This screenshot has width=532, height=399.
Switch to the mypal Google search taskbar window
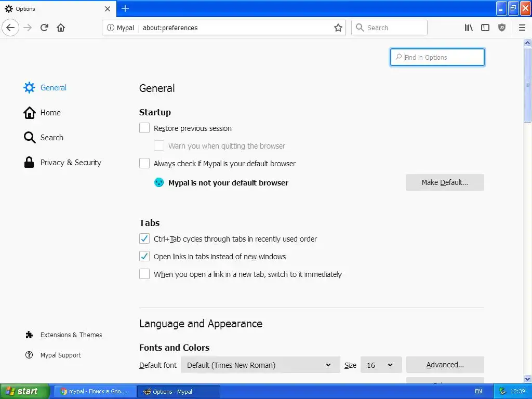[95, 391]
